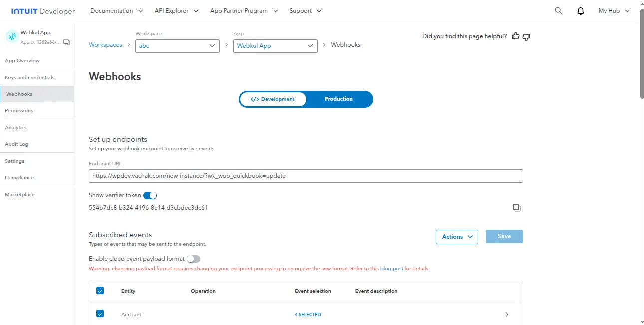Screen dimensions: 644x325
Task: Open the notifications bell icon
Action: 581,11
